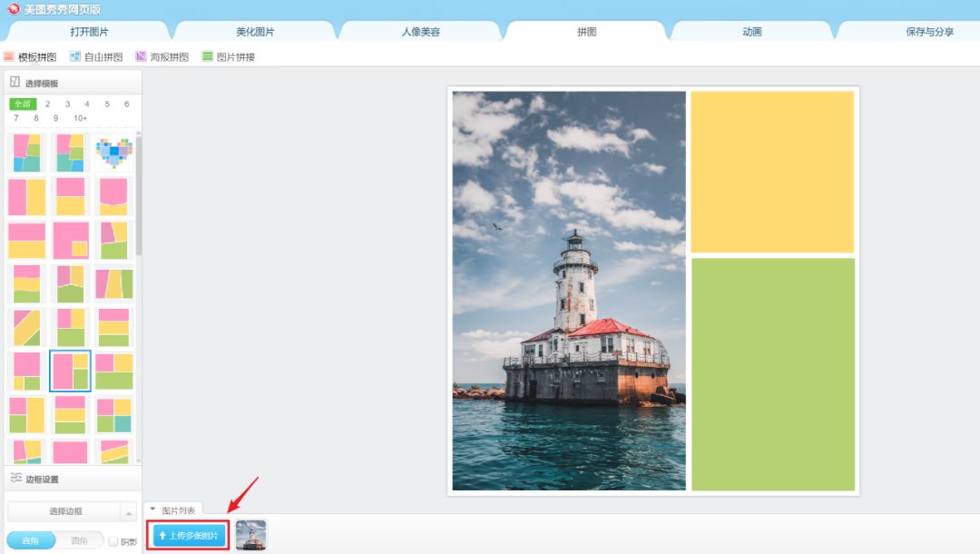Image resolution: width=980 pixels, height=554 pixels.
Task: Open 模板拼图 template collage mode
Action: [30, 57]
